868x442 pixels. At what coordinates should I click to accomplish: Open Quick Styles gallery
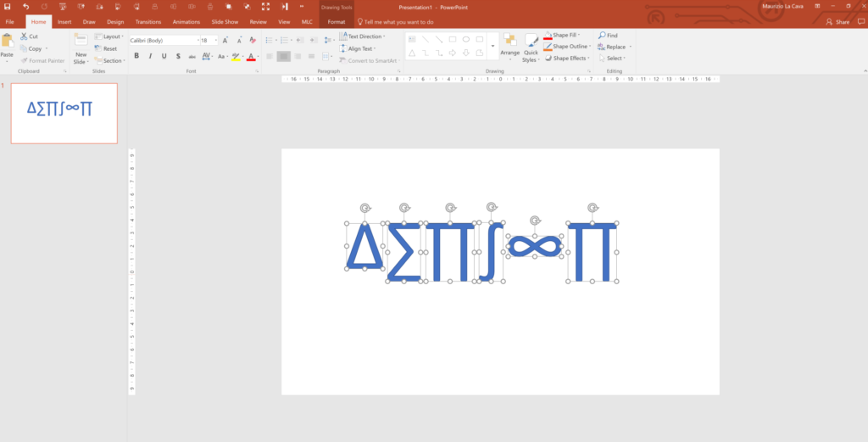531,48
